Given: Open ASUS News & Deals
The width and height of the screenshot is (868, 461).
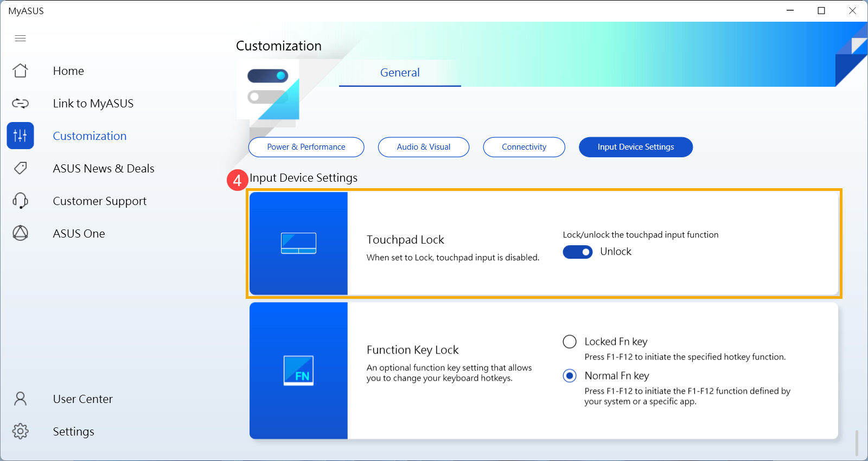Looking at the screenshot, I should (x=104, y=169).
